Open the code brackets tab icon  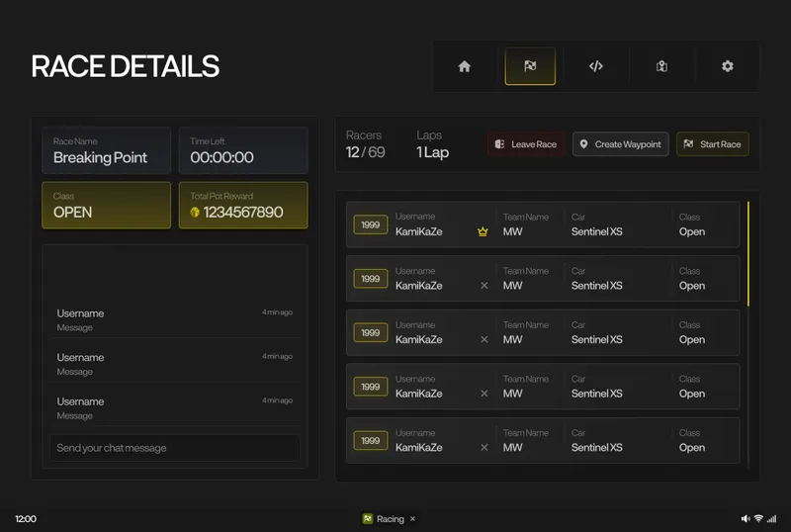tap(596, 66)
